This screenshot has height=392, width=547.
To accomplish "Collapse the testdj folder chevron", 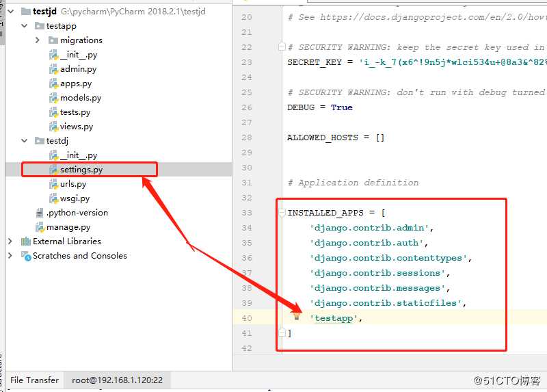I will pos(25,141).
